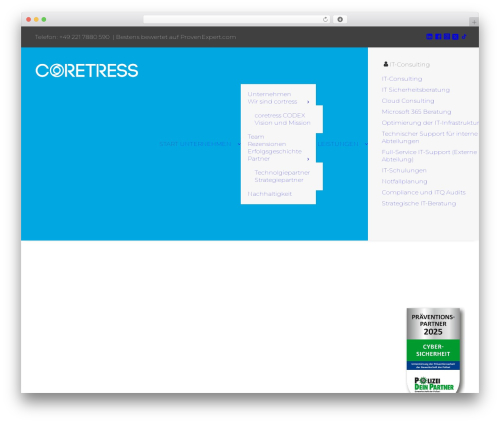The width and height of the screenshot is (500, 423).
Task: Open the TikTok social icon
Action: [464, 37]
